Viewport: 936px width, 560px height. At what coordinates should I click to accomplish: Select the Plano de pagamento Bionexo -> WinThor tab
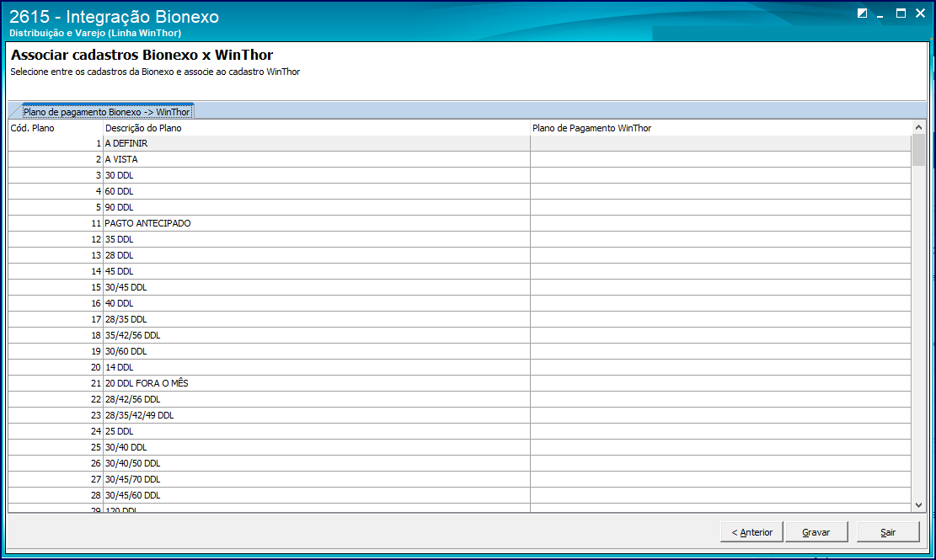106,111
